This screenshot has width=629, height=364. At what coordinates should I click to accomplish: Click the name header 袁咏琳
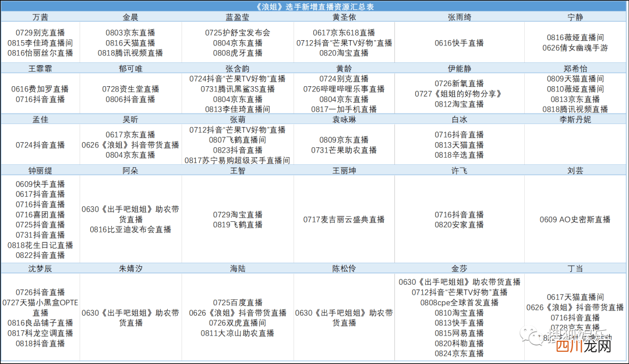coord(344,119)
